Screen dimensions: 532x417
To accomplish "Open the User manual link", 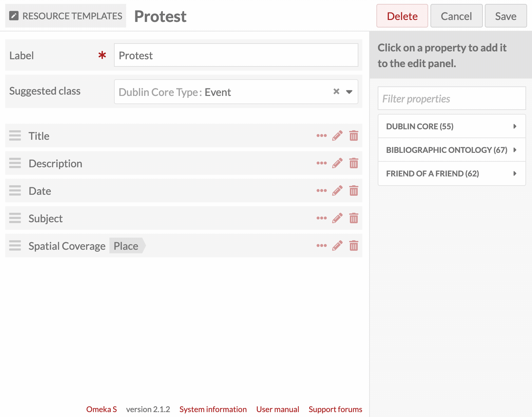I will click(x=278, y=409).
